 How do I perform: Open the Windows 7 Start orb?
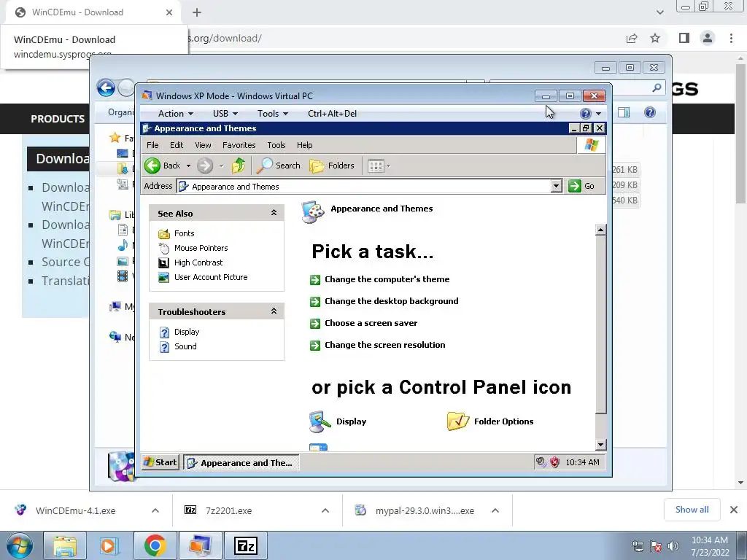point(19,546)
